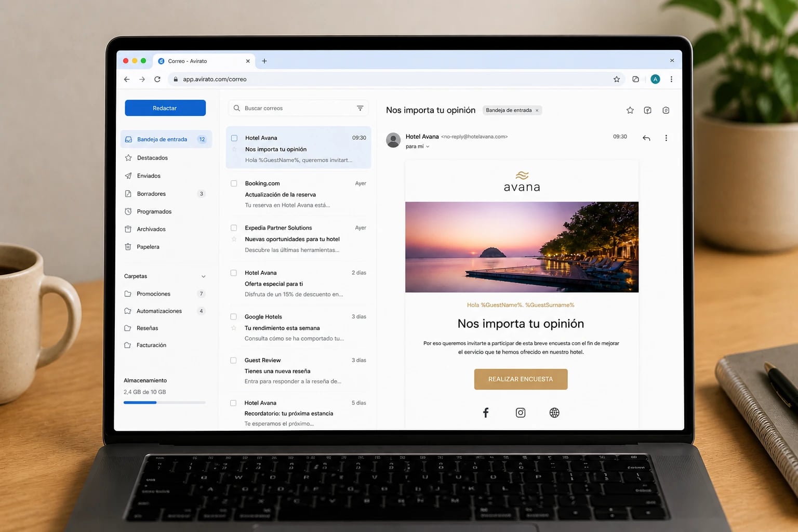The width and height of the screenshot is (798, 532).
Task: Click the storage usage progress bar
Action: 164,403
